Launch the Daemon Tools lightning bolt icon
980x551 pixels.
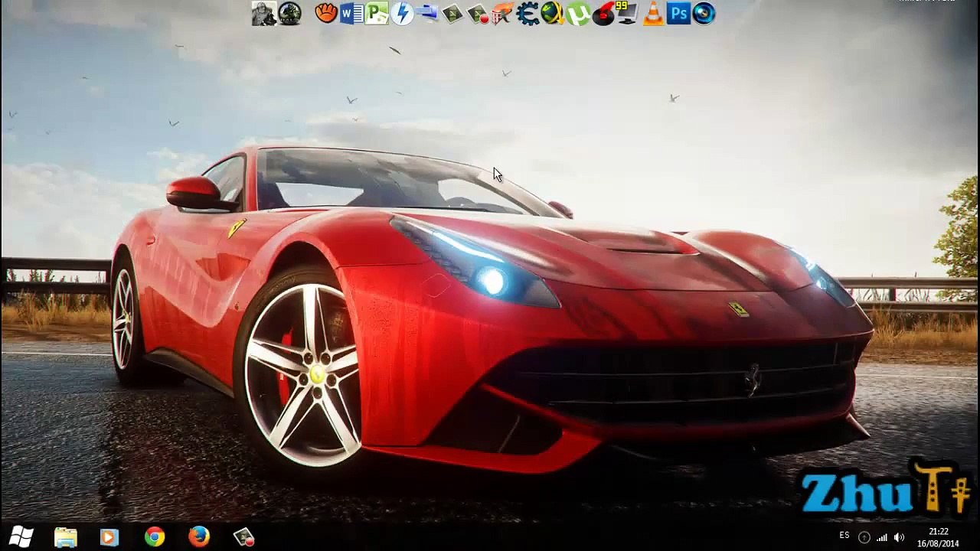[402, 13]
